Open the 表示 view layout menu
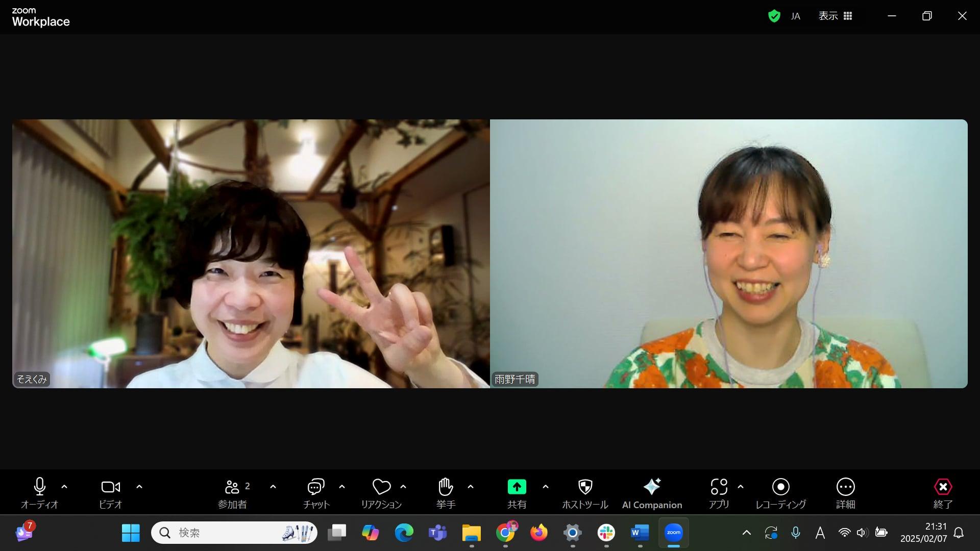Viewport: 980px width, 551px height. click(835, 16)
